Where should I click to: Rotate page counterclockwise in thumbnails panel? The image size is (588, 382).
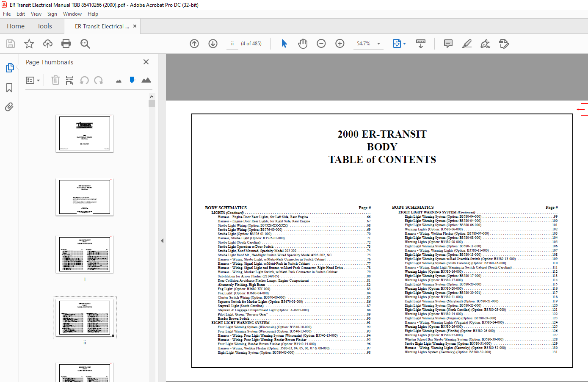(x=84, y=80)
